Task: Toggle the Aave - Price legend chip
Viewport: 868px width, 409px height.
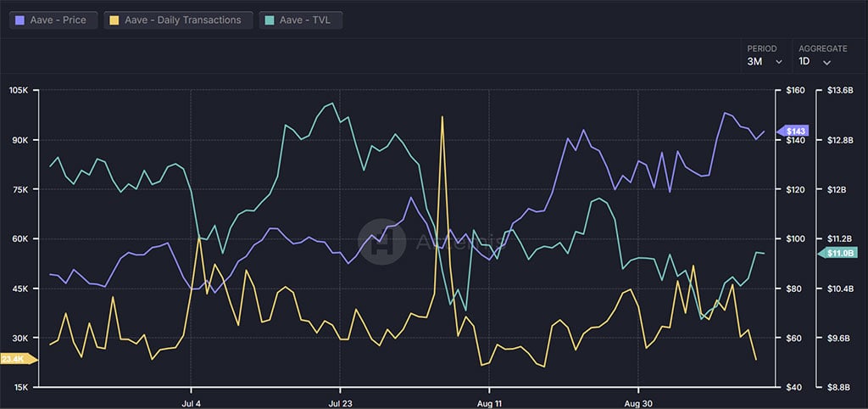Action: pos(53,20)
